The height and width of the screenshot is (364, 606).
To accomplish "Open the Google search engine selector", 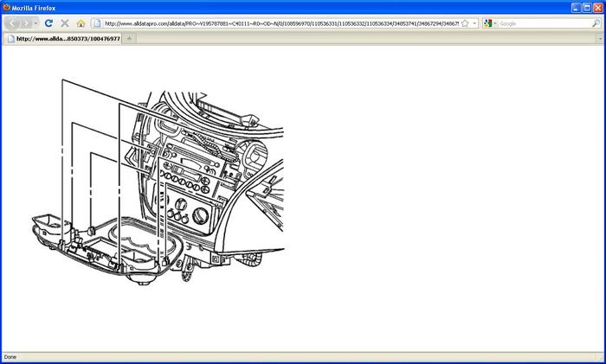I will (490, 23).
